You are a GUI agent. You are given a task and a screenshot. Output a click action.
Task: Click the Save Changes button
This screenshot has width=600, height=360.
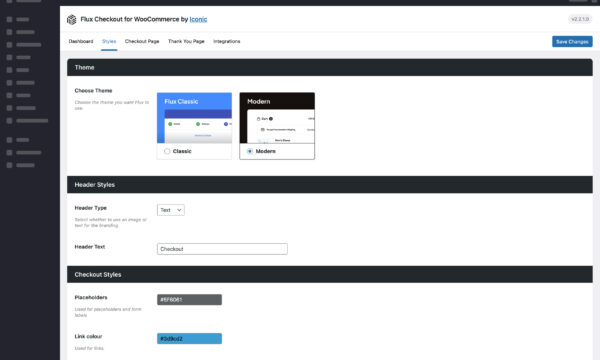[572, 42]
